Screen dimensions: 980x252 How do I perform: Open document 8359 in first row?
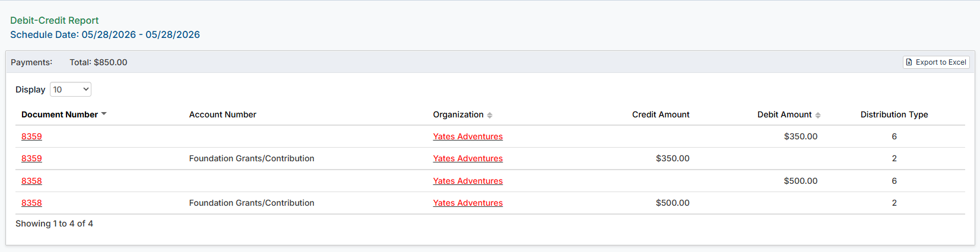[x=31, y=136]
